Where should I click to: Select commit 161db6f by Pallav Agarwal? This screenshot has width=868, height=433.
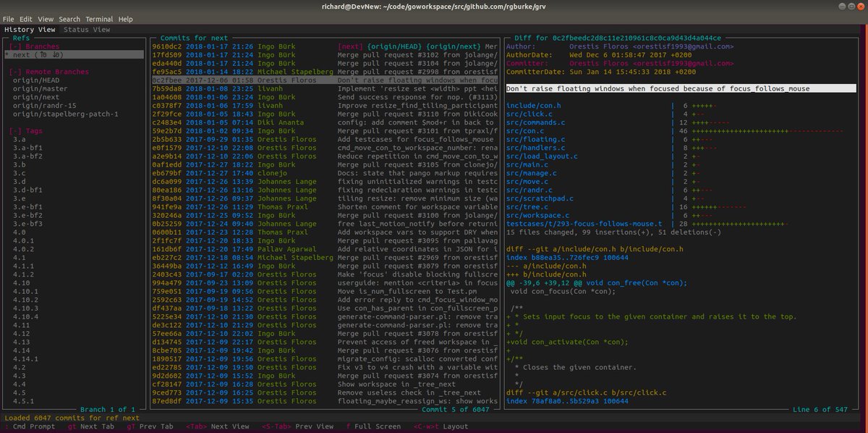click(x=325, y=249)
